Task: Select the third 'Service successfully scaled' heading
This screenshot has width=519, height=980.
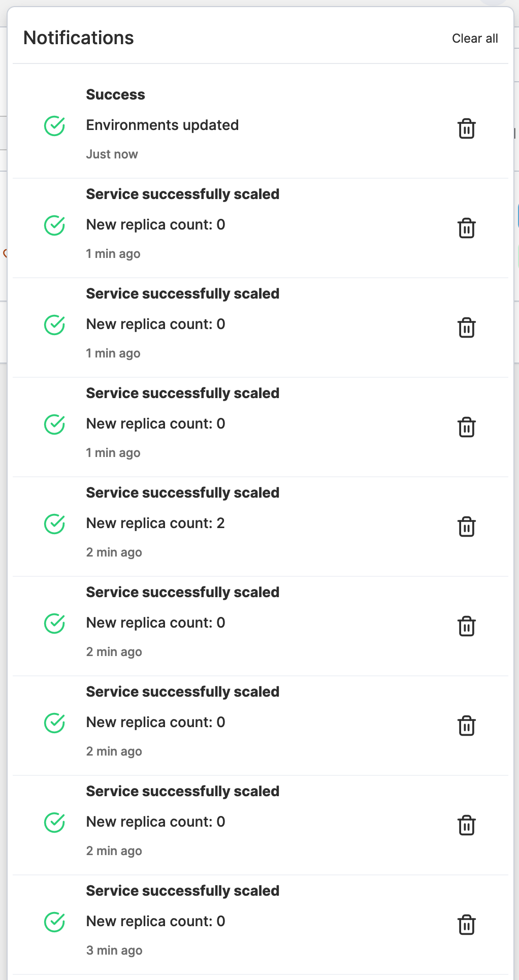Action: (x=182, y=393)
